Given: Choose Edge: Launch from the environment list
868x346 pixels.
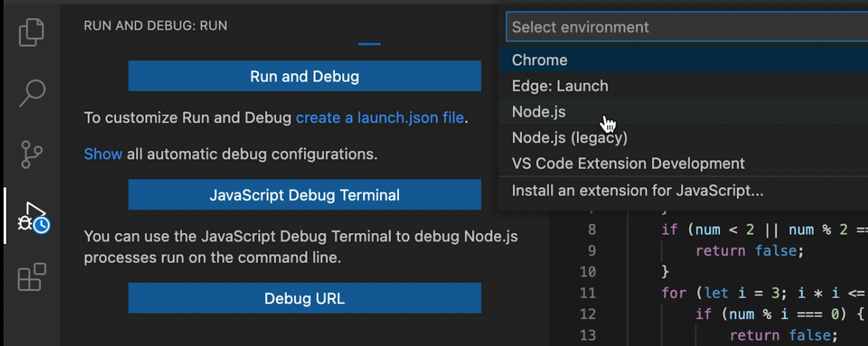Looking at the screenshot, I should point(683,86).
